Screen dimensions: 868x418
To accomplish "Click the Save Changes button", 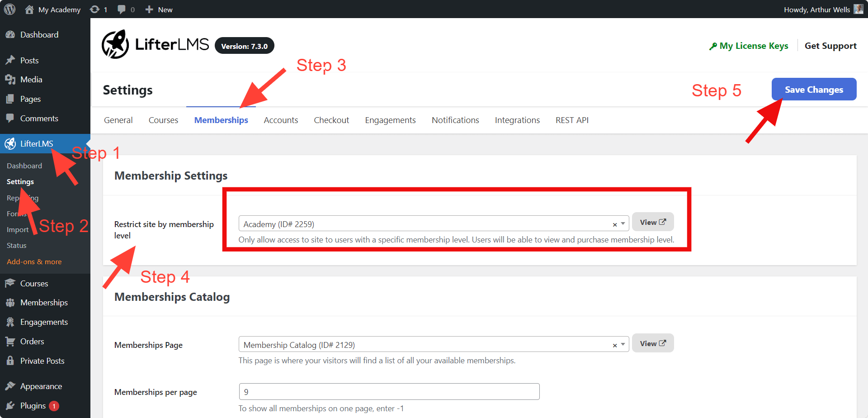I will (x=814, y=89).
